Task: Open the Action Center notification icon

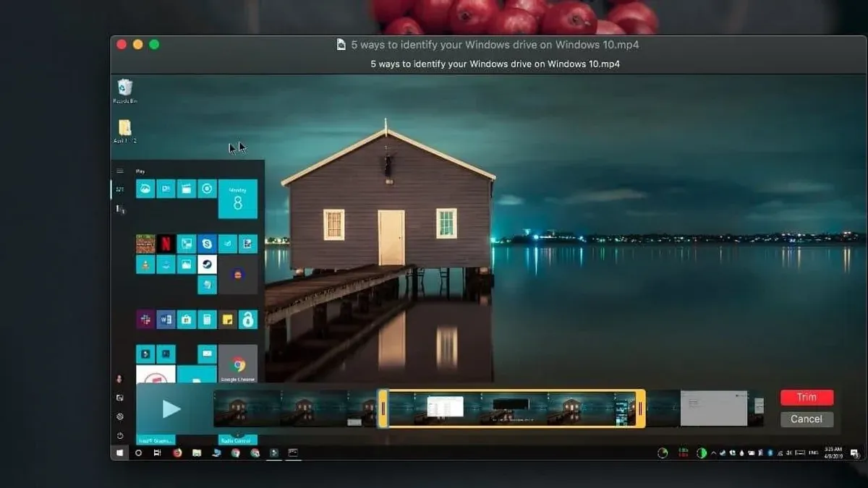Action: pos(854,453)
